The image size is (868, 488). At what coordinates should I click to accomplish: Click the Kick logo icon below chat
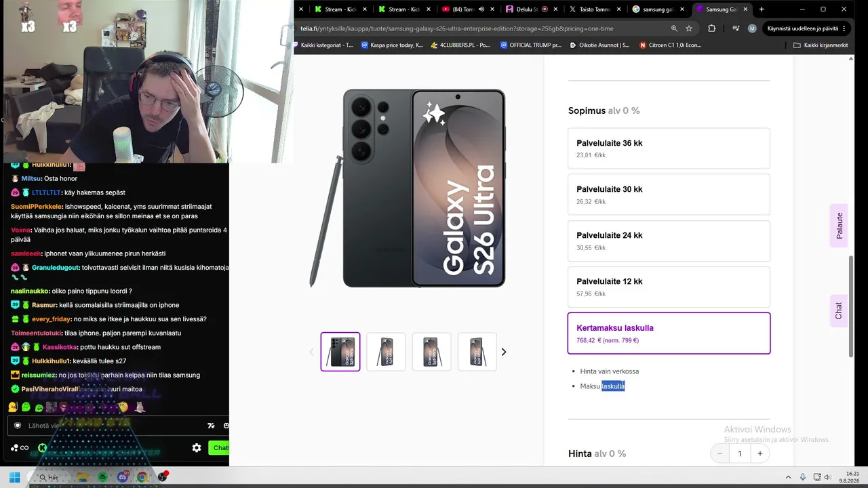point(42,447)
